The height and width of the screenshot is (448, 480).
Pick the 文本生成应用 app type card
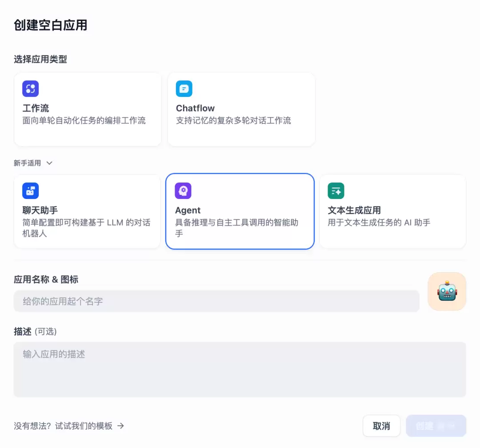coord(393,211)
